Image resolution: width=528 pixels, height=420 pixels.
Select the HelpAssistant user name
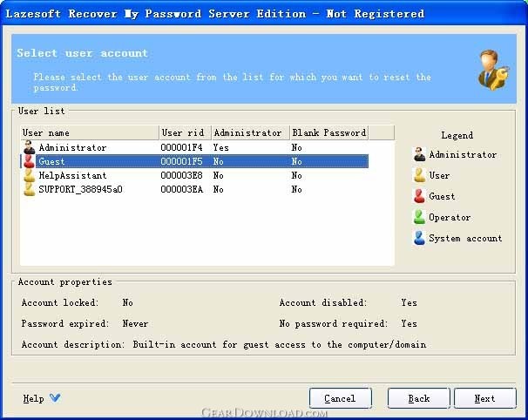tap(72, 175)
